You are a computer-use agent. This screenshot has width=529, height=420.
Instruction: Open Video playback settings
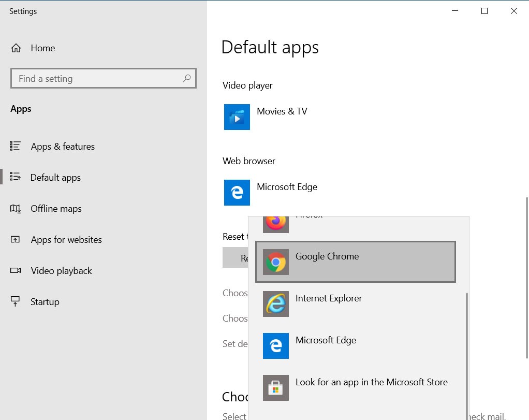click(61, 271)
